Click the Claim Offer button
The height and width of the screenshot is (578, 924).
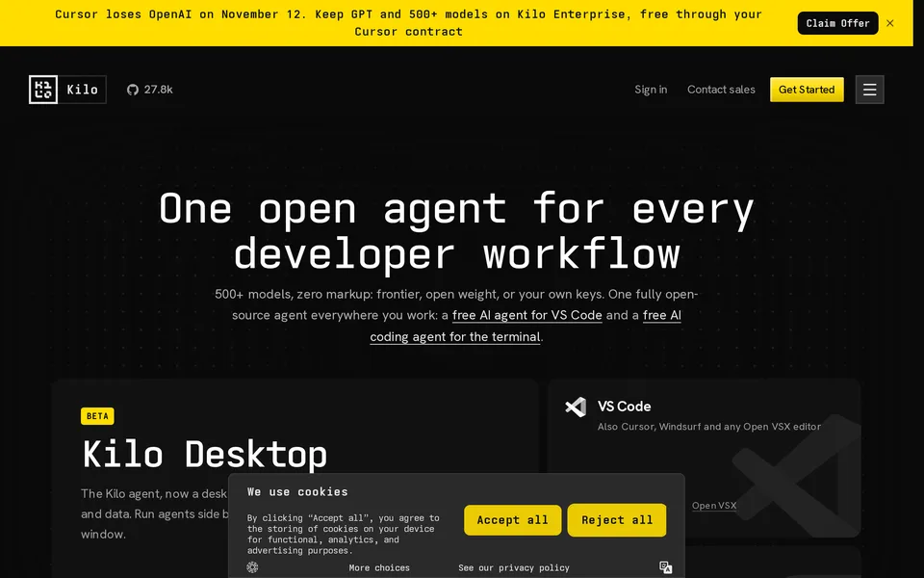click(838, 23)
